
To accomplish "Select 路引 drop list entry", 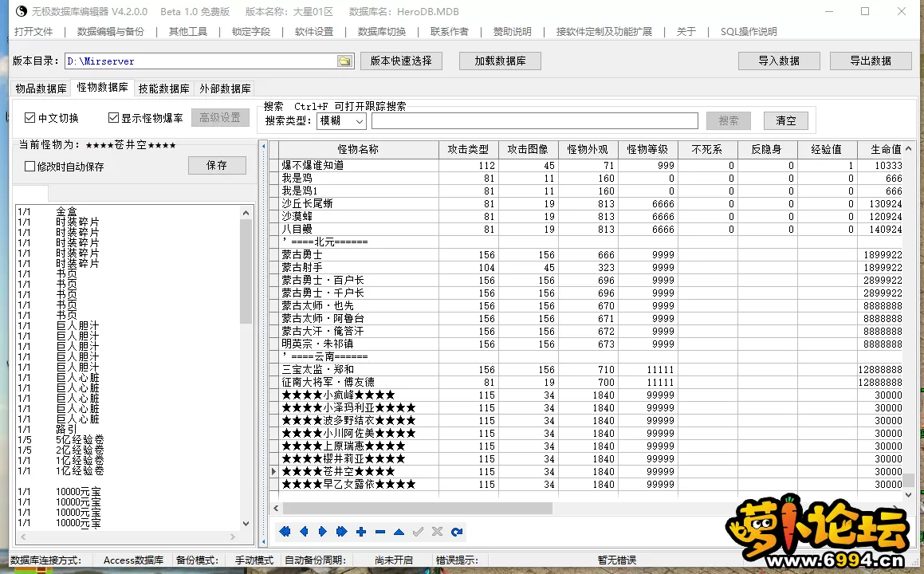I will pyautogui.click(x=67, y=429).
